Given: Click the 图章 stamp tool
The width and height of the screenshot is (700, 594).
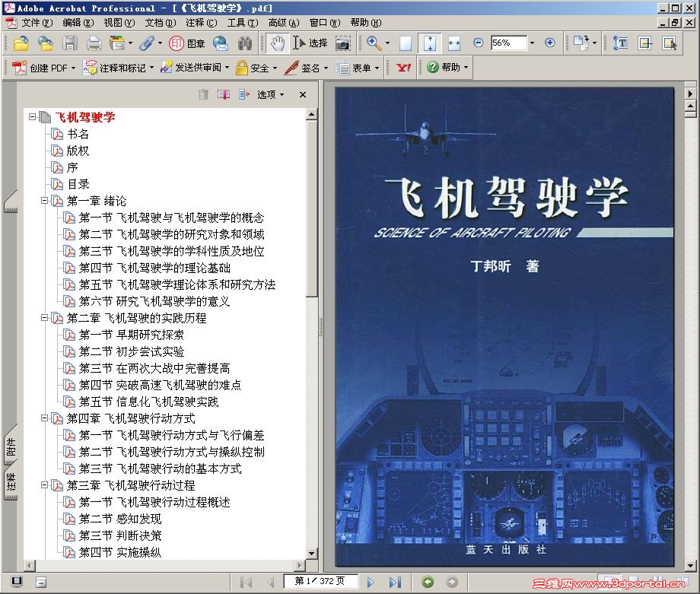Looking at the screenshot, I should click(x=186, y=43).
